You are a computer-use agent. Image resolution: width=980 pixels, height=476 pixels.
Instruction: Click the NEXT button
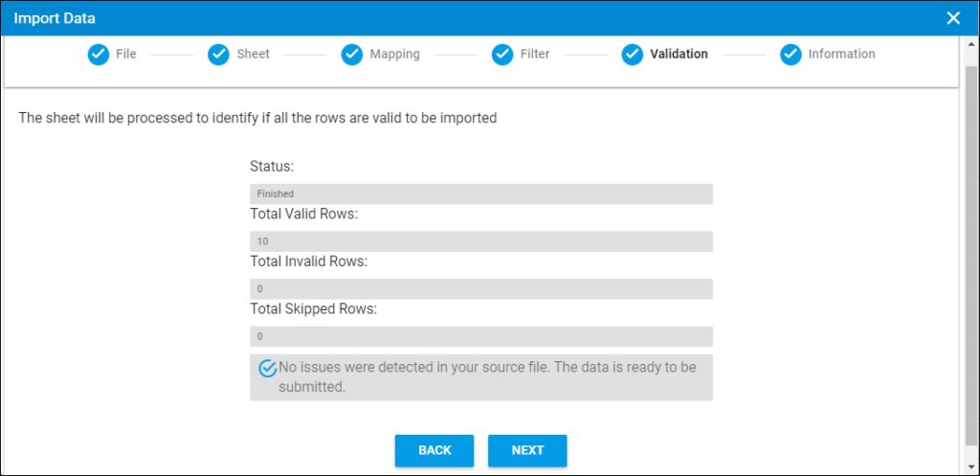pyautogui.click(x=527, y=450)
